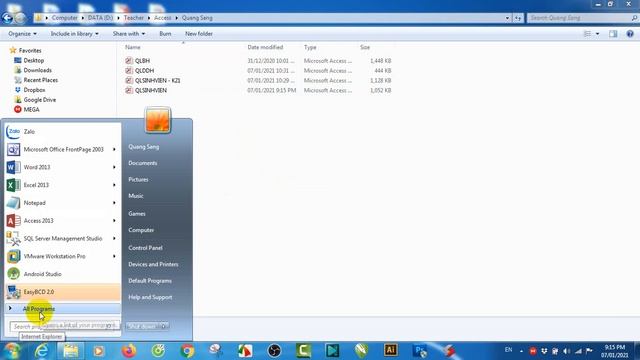The image size is (640, 360).
Task: Expand Excel 2013 jump list arrow
Action: tap(114, 185)
